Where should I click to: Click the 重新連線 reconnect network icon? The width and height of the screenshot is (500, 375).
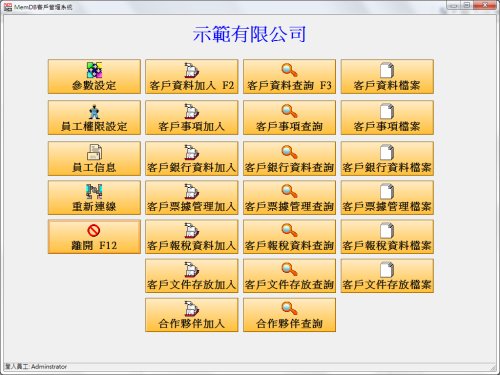click(x=94, y=191)
